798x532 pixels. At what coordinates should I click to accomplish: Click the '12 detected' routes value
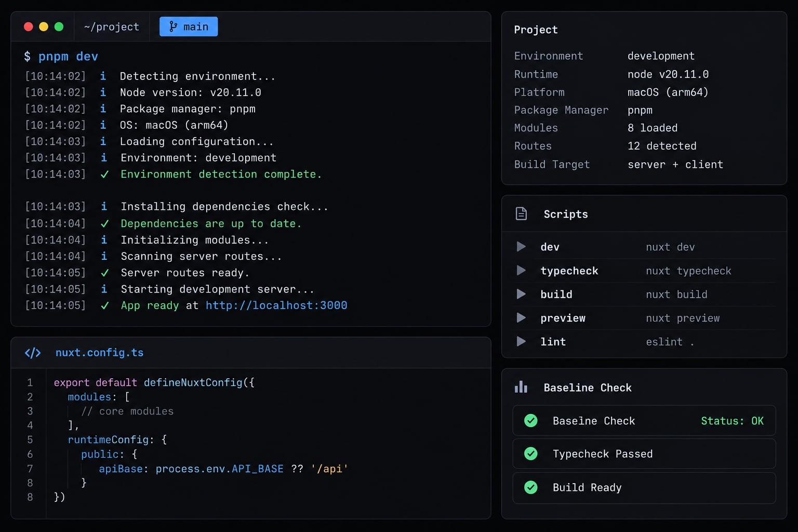click(x=662, y=146)
